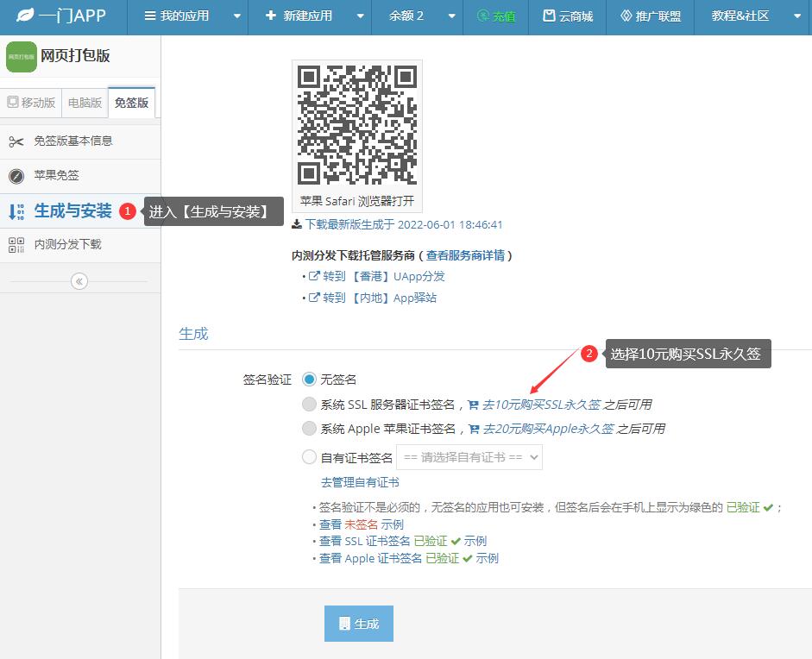812x659 pixels.
Task: Expand the 新建应用 dropdown arrow
Action: click(361, 16)
